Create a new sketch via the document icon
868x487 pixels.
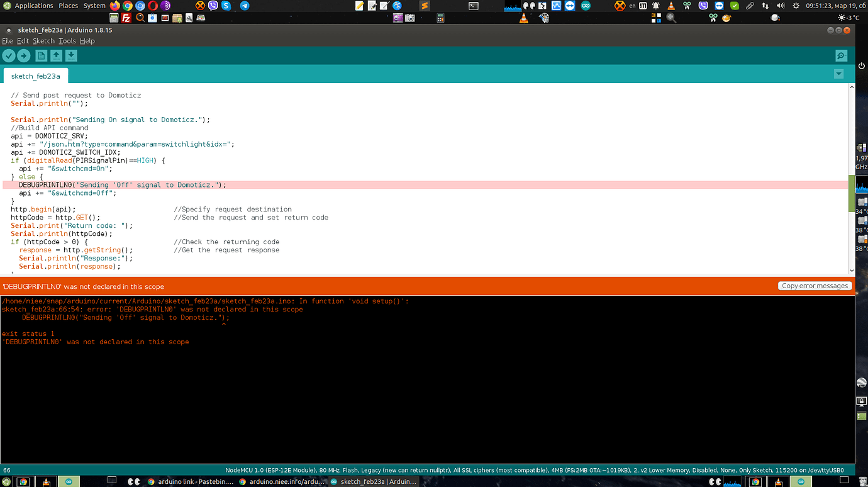40,55
